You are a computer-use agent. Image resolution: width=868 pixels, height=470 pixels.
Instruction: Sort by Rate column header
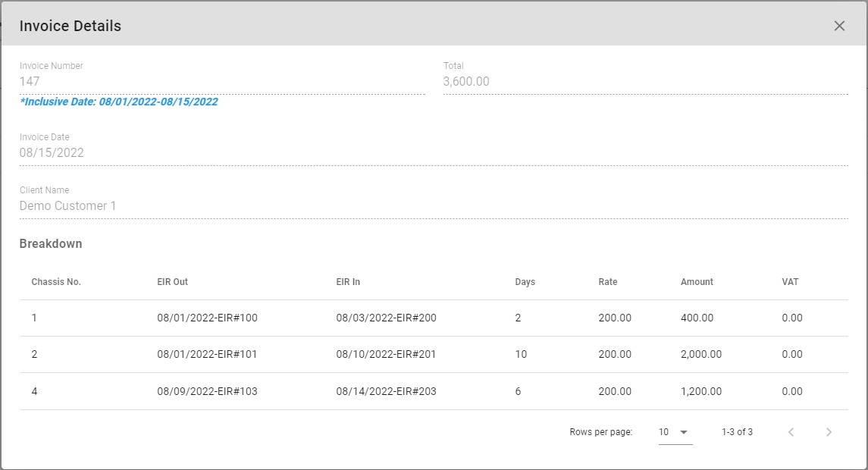pos(607,282)
